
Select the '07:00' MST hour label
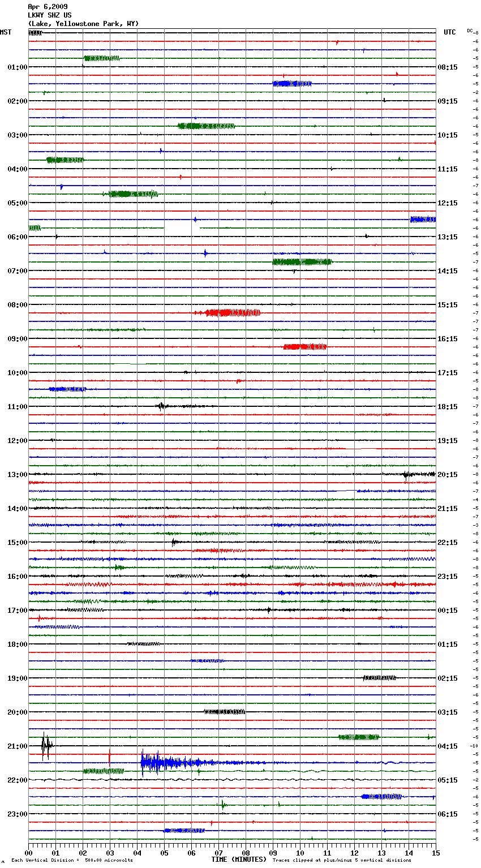pos(18,271)
